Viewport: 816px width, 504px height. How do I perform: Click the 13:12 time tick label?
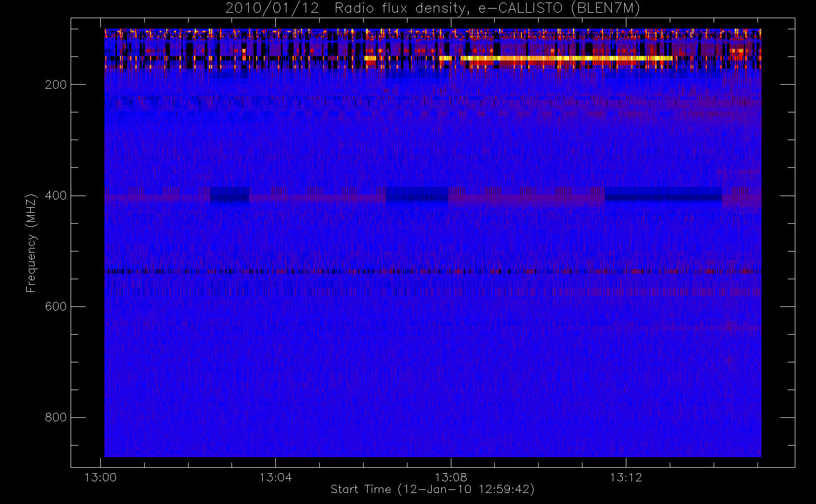[x=626, y=477]
